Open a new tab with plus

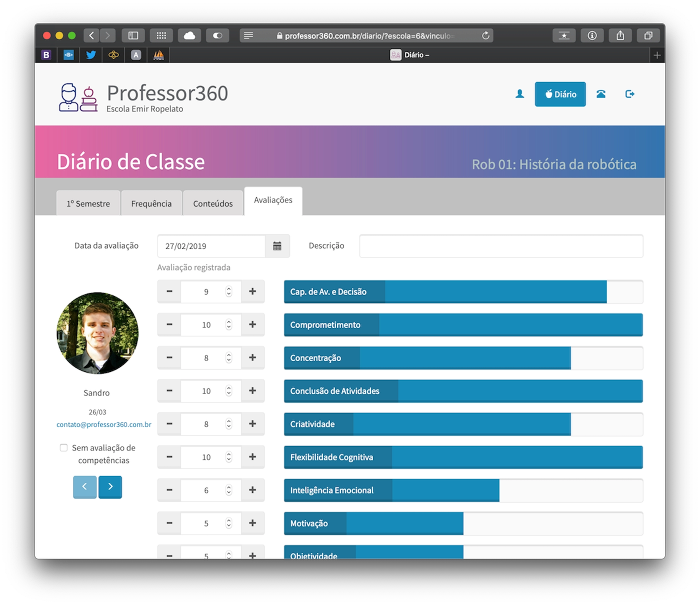pyautogui.click(x=657, y=55)
